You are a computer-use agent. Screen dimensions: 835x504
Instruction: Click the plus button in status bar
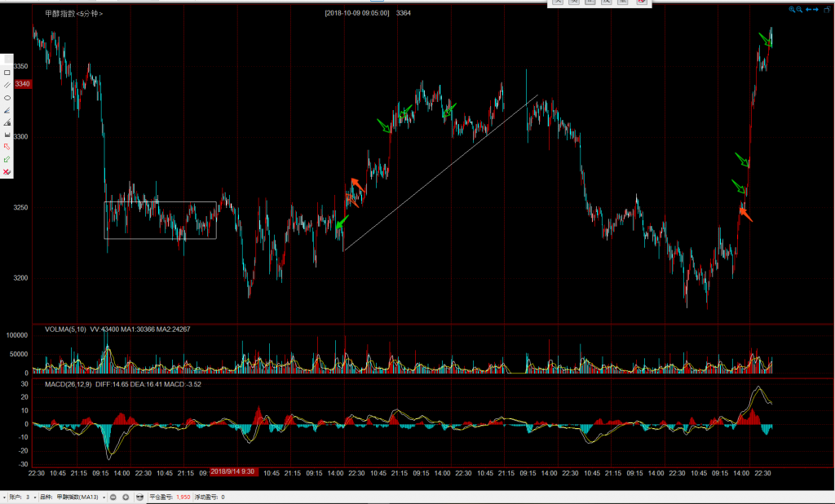[126, 497]
